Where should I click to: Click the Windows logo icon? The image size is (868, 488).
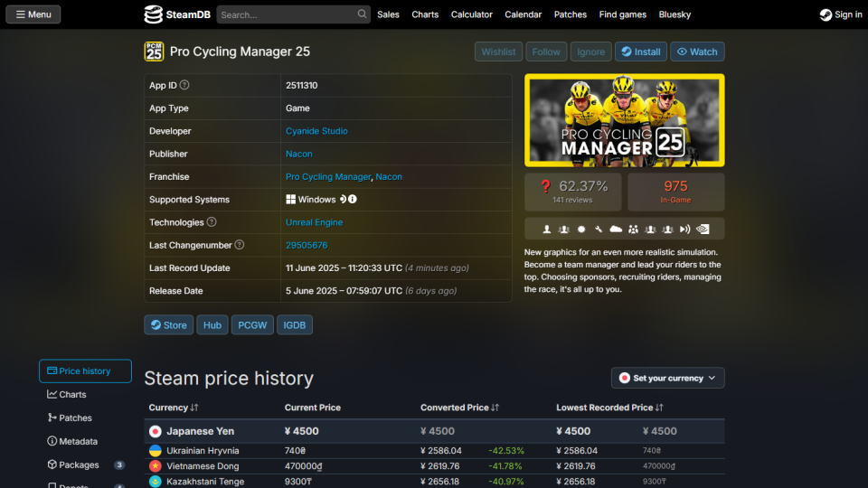tap(290, 199)
